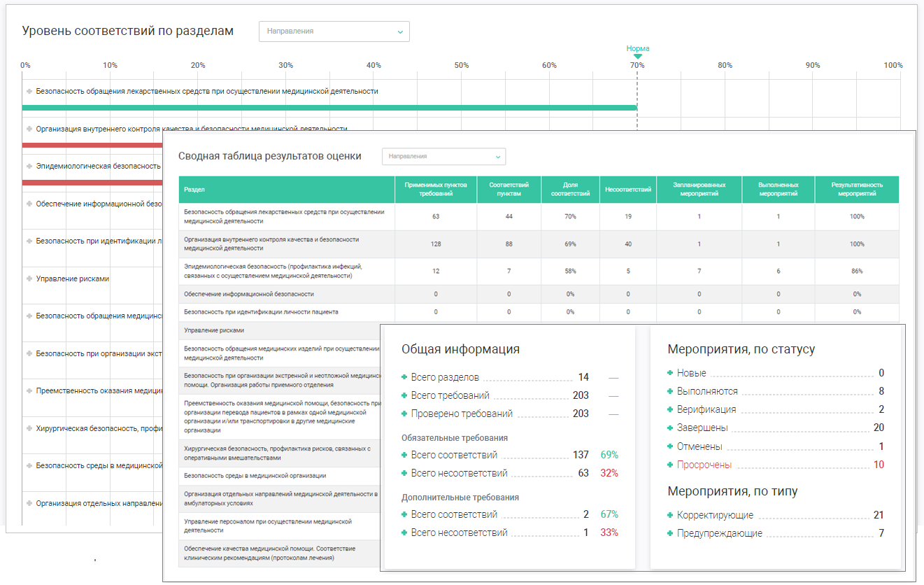The width and height of the screenshot is (924, 585).
Task: Select table row Эпидемиологическая безопасность (профилактика инфекций
Action: pyautogui.click(x=539, y=272)
